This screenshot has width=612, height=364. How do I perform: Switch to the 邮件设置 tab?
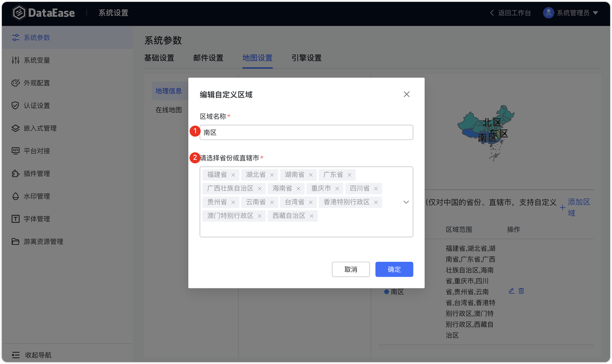(x=208, y=57)
